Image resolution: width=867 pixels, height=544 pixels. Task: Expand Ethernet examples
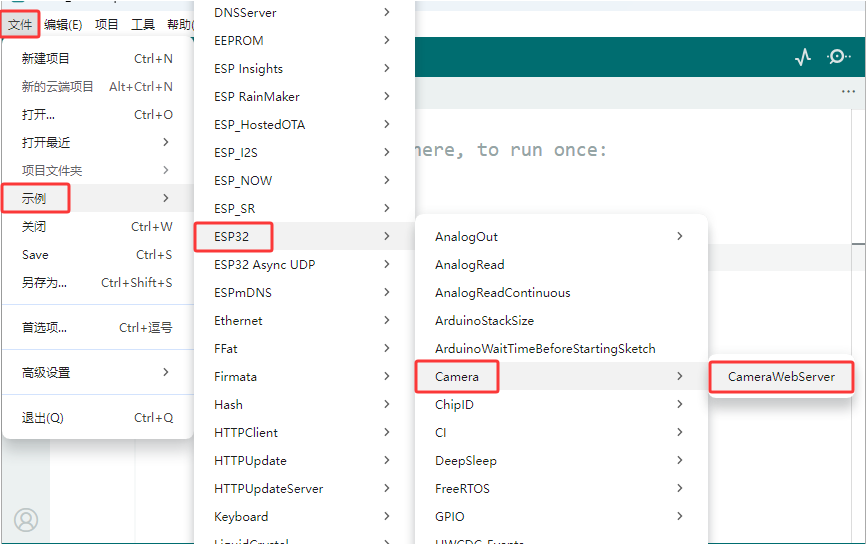(x=304, y=321)
